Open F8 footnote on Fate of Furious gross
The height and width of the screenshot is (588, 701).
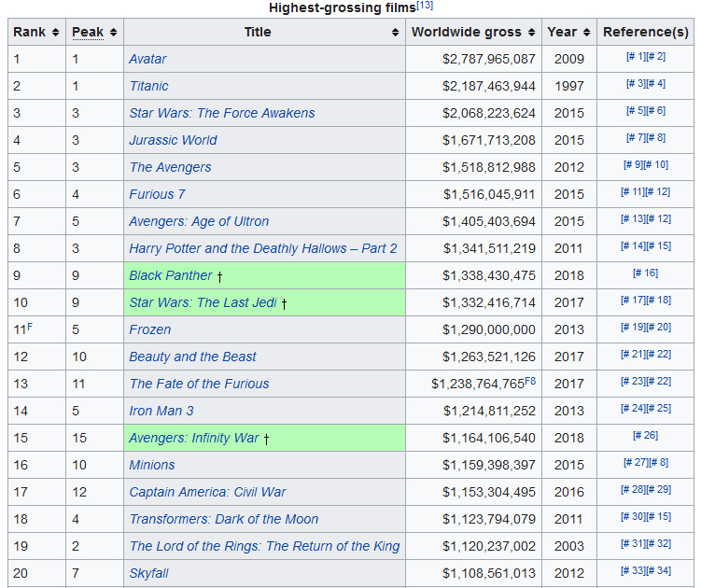coord(530,381)
